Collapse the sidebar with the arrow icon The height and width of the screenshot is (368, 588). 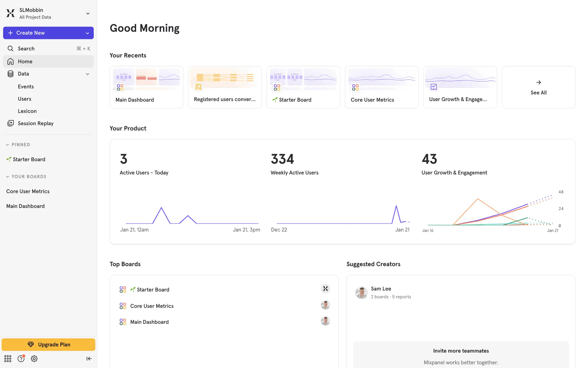point(89,358)
